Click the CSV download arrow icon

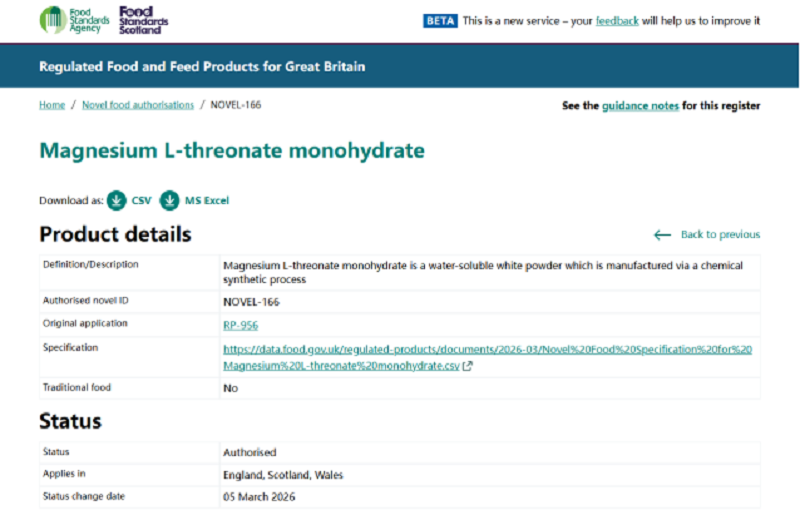[117, 200]
